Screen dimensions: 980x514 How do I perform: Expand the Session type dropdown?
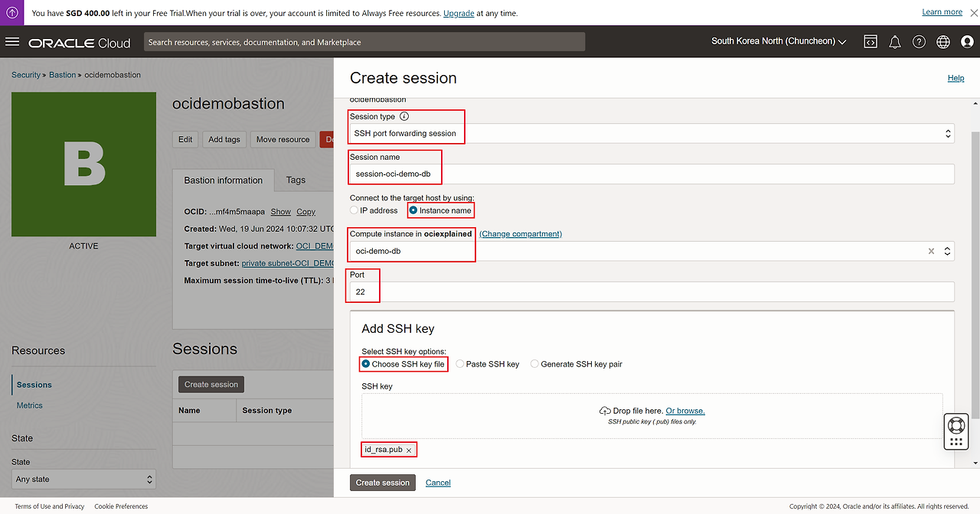[x=652, y=133]
